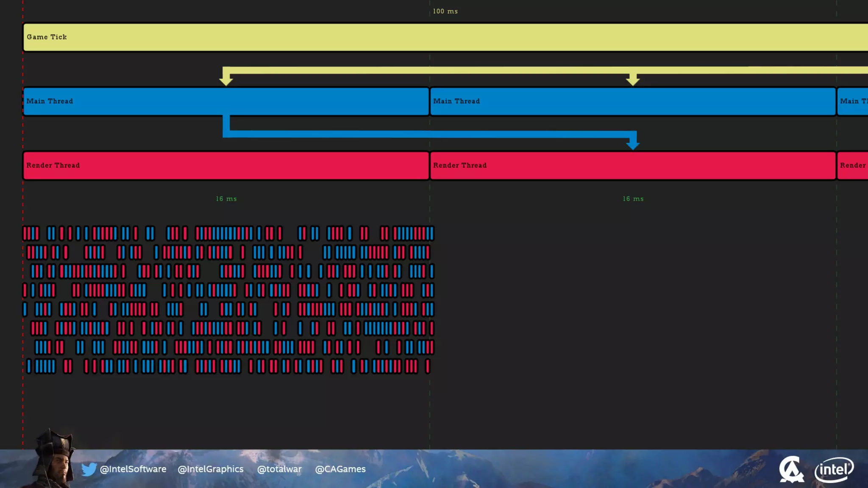Viewport: 868px width, 488px height.
Task: Click the Creative Assembly CA logo
Action: [x=791, y=469]
